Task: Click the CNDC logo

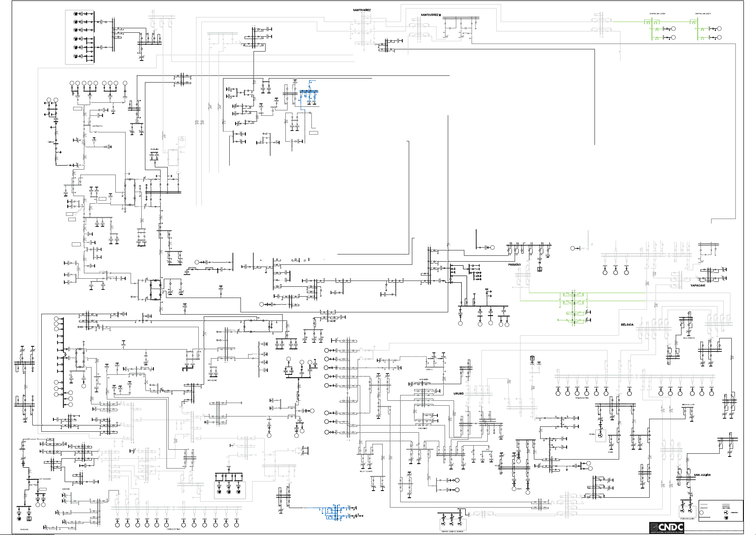Action: click(667, 528)
